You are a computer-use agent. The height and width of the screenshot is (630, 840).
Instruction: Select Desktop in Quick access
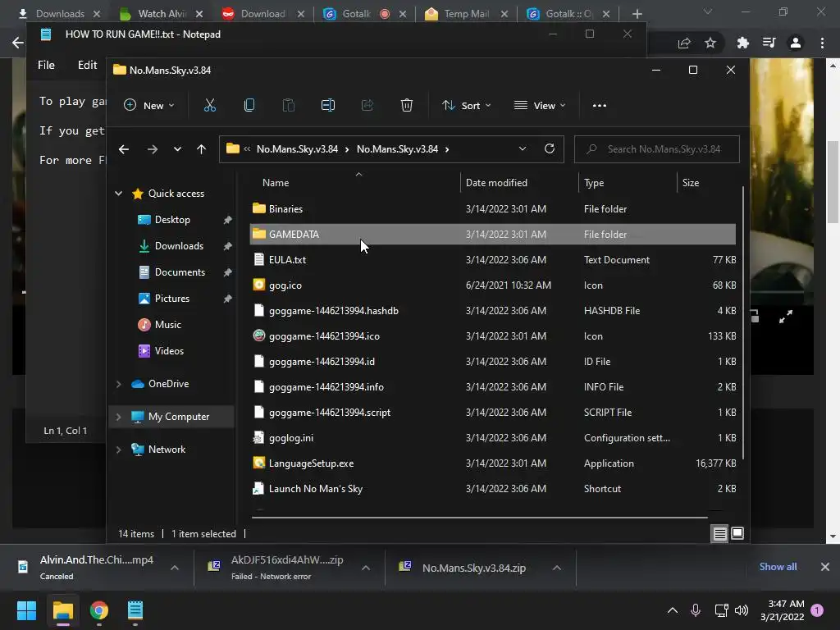172,220
